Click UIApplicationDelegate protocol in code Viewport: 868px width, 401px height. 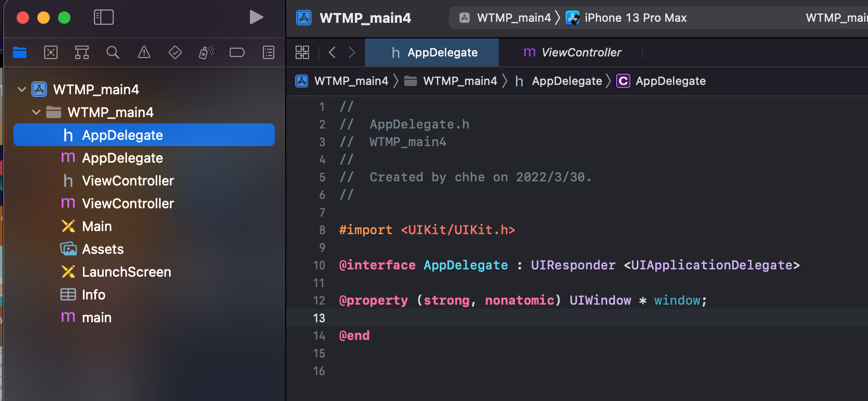(711, 265)
